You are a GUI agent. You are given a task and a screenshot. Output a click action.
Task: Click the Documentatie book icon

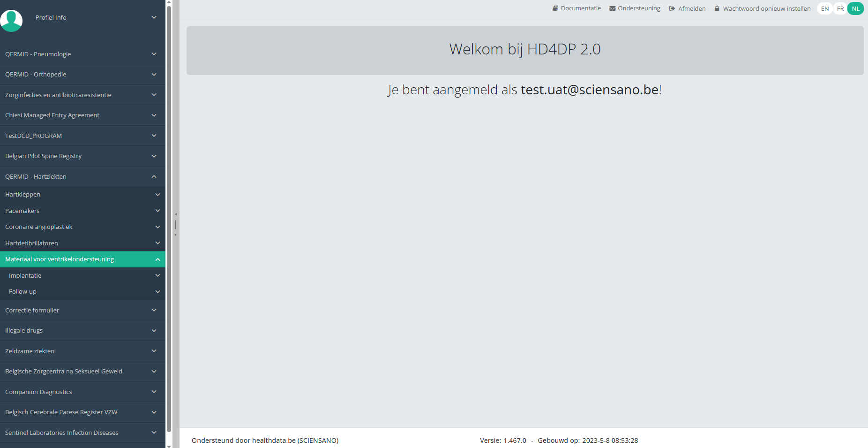point(555,8)
